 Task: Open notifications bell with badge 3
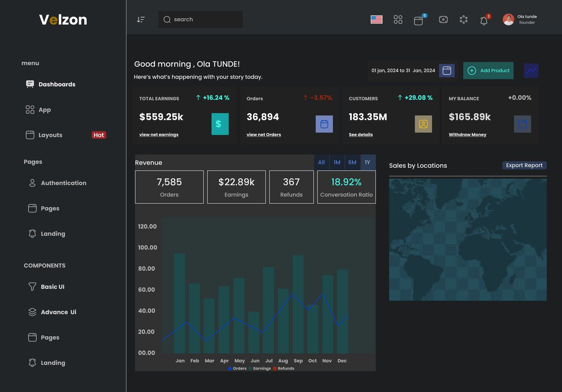pyautogui.click(x=484, y=21)
